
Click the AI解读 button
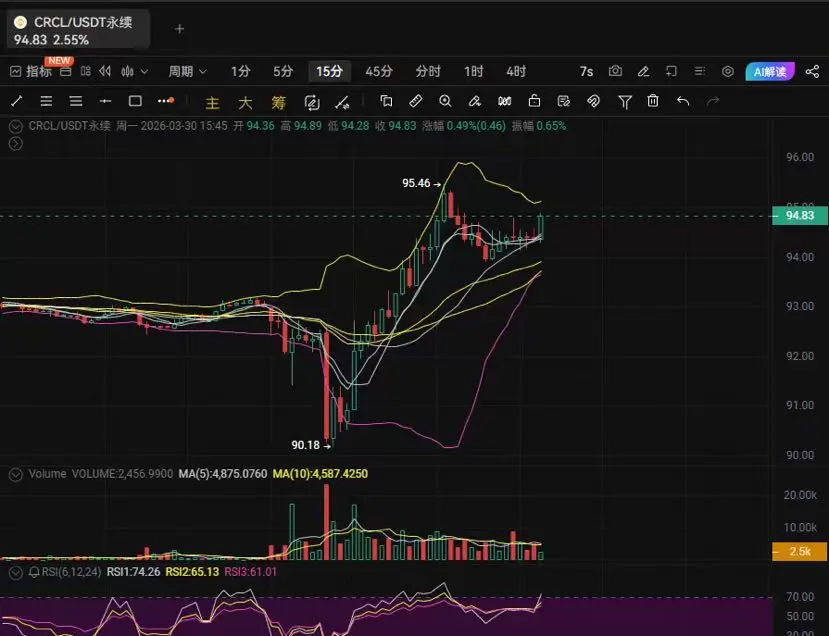(x=770, y=71)
